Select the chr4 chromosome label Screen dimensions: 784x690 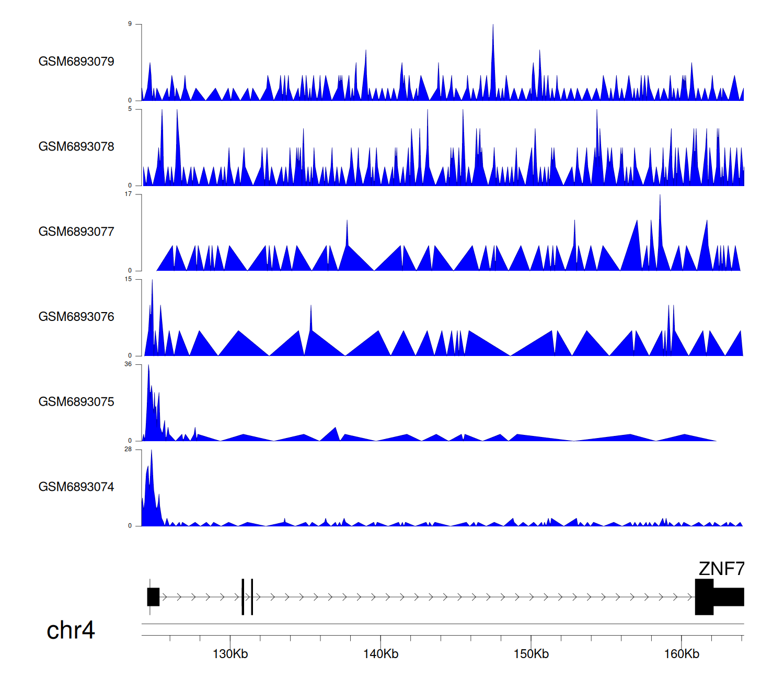(71, 630)
